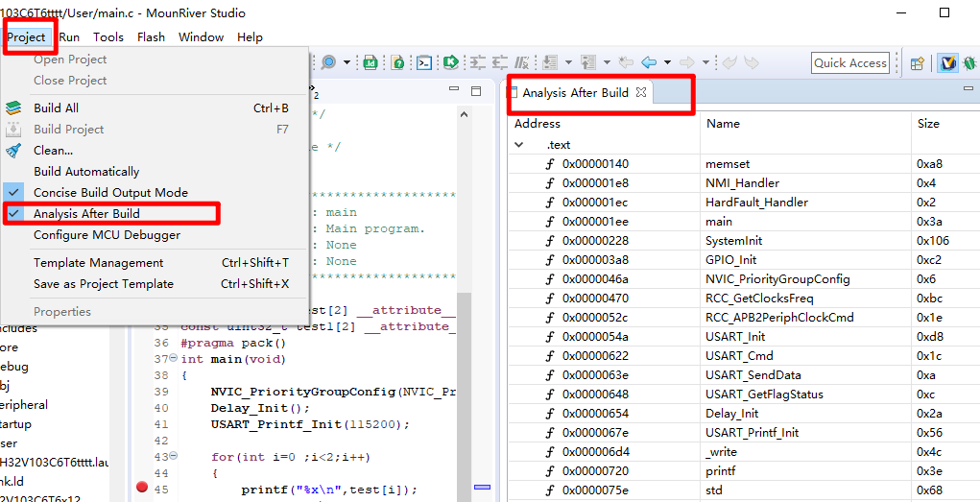This screenshot has height=502, width=980.
Task: Click in the Quick Access field
Action: (x=849, y=63)
